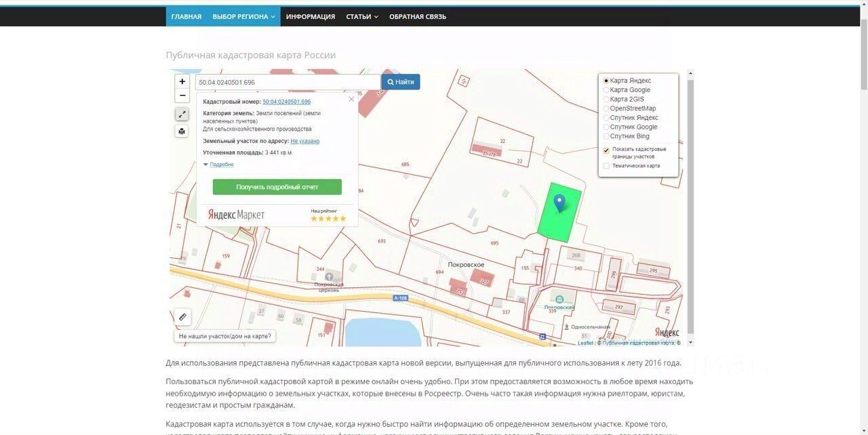
Task: Click parcel number 695 on map
Action: [494, 243]
